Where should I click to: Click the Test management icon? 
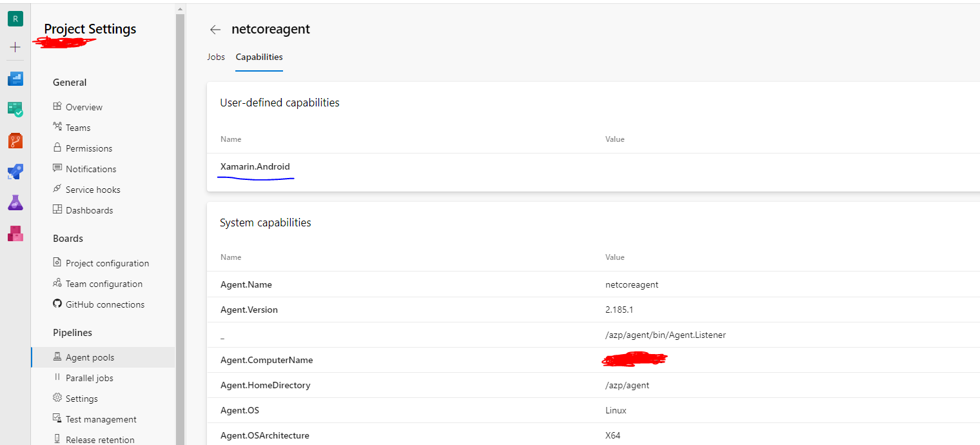coord(57,419)
